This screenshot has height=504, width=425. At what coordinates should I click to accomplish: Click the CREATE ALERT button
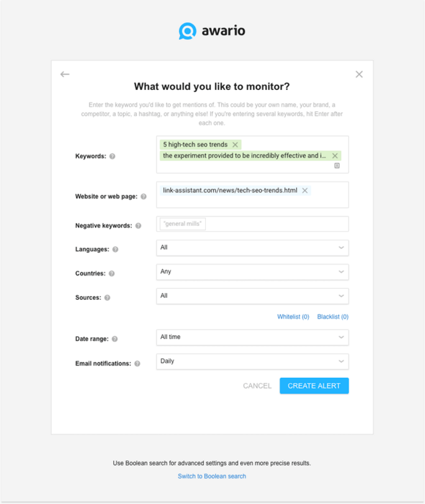point(314,385)
